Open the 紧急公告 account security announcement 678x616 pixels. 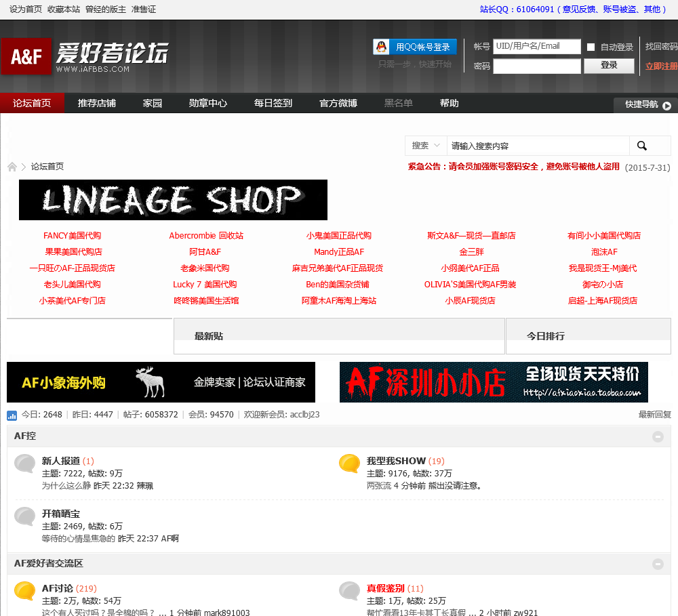tap(513, 167)
